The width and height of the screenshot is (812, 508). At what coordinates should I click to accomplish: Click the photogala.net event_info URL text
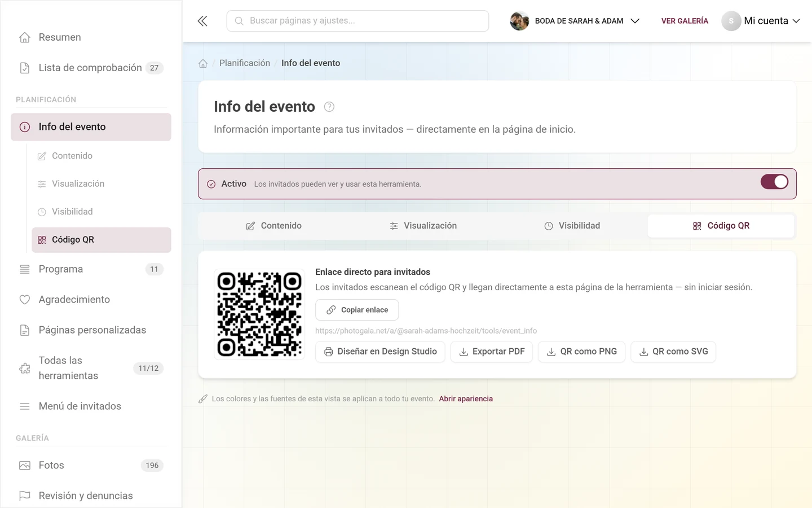pyautogui.click(x=426, y=331)
